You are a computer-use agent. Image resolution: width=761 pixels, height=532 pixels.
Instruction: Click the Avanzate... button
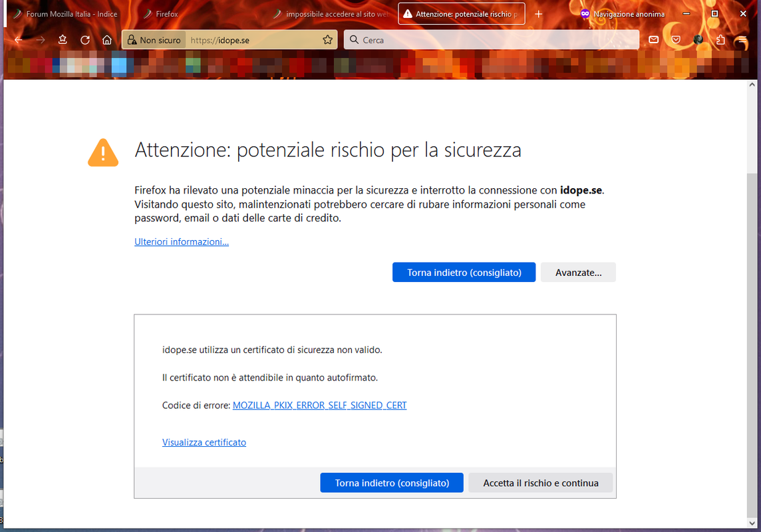(x=579, y=273)
